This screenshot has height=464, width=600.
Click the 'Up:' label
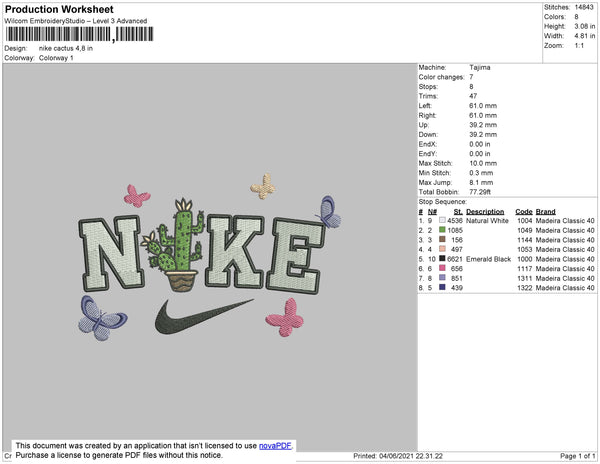[423, 125]
